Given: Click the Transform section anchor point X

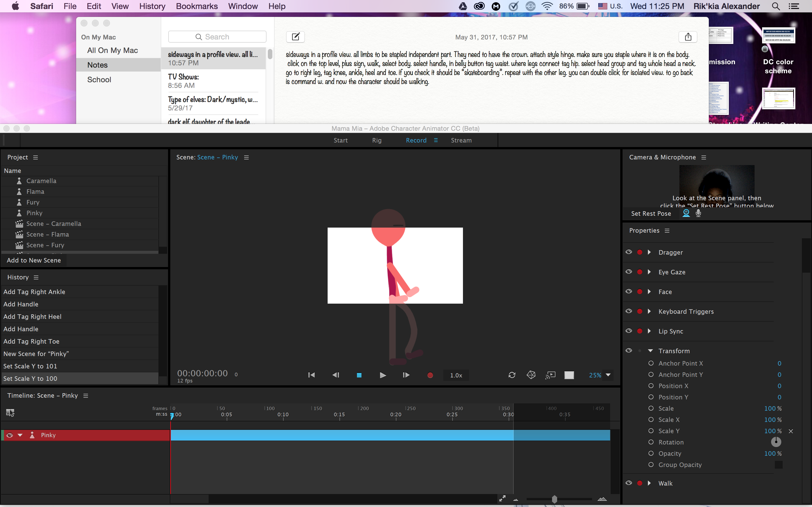Looking at the screenshot, I should (679, 363).
